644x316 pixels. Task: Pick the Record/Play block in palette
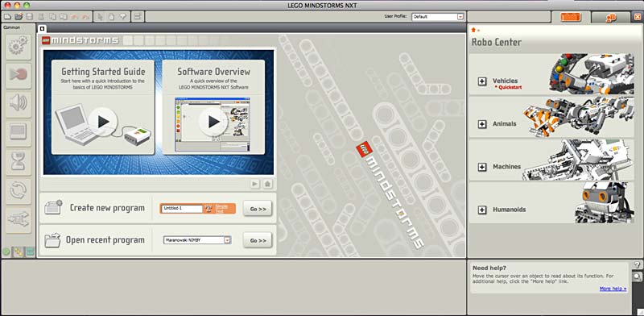(18, 75)
